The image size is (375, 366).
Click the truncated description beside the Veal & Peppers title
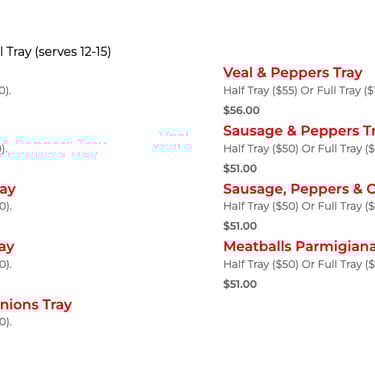pos(6,90)
